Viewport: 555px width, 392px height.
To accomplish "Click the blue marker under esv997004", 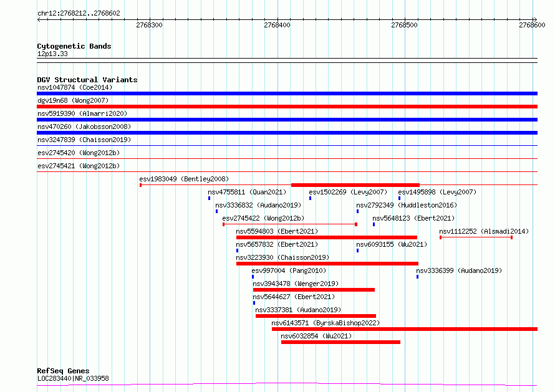I will [253, 277].
